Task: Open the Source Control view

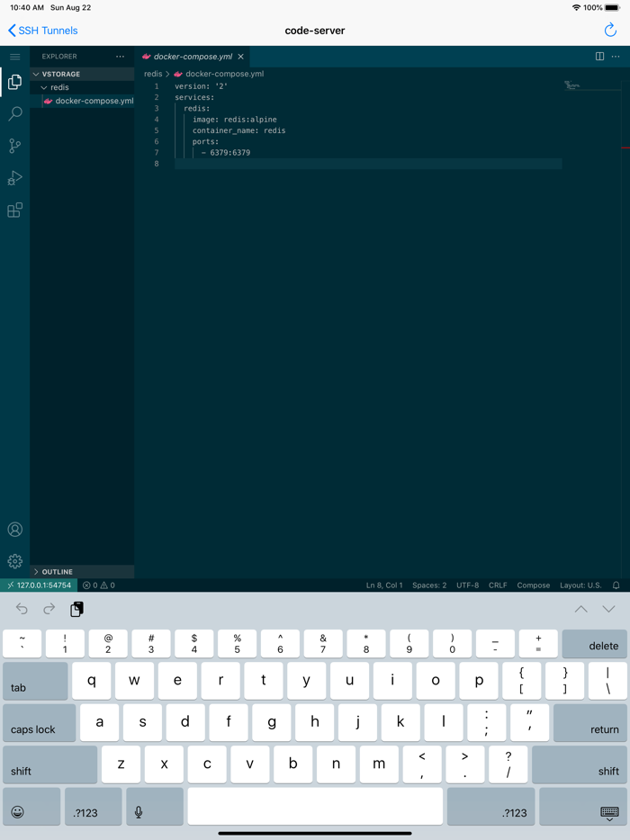Action: 15,146
